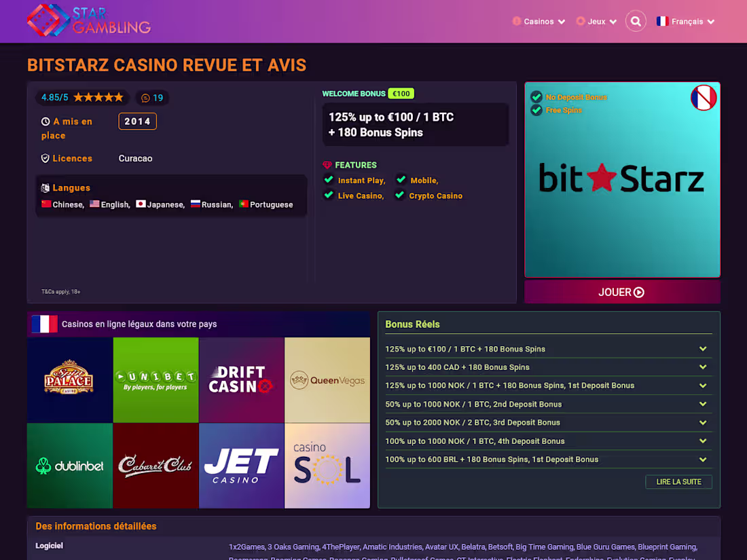The width and height of the screenshot is (747, 560).
Task: Open the Français language dropdown
Action: point(686,21)
